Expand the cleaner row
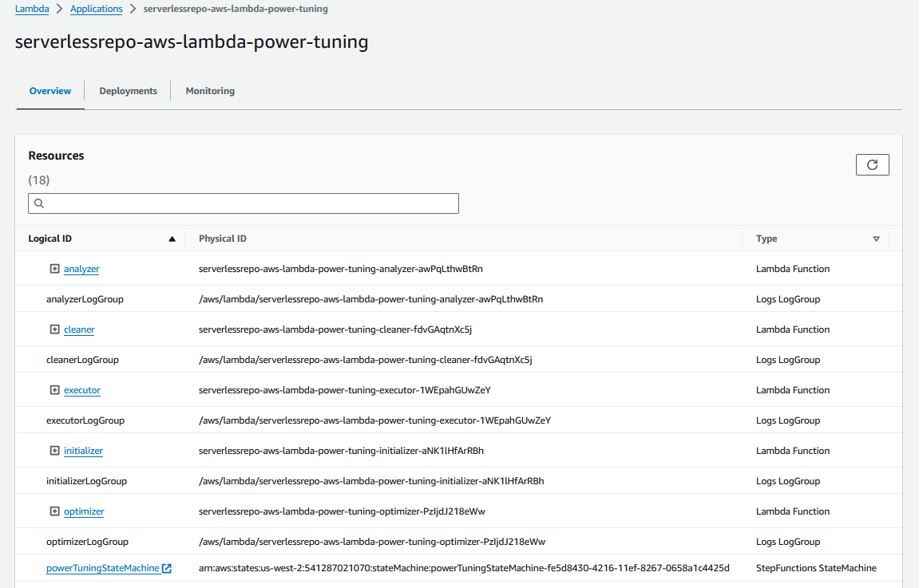Screen dimensions: 919x588 54,330
